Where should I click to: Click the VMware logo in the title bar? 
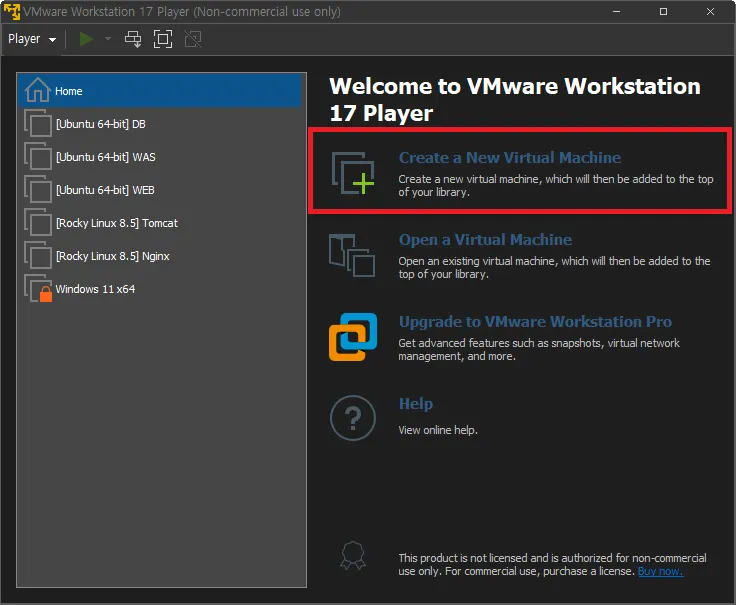pos(12,12)
